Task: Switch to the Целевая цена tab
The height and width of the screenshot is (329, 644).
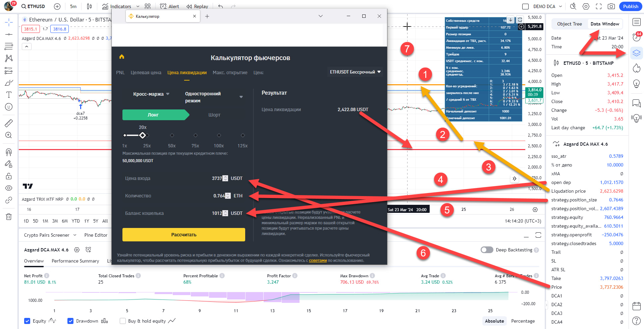Action: click(146, 73)
